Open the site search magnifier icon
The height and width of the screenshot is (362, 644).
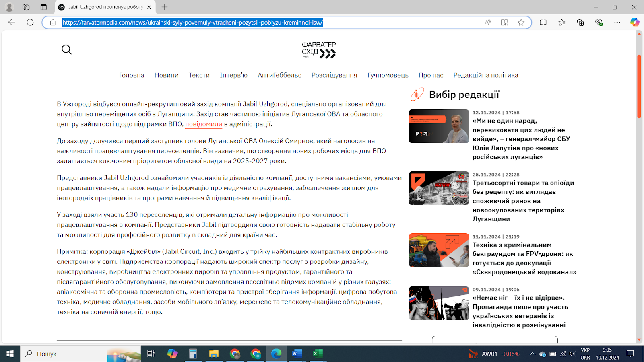click(x=66, y=49)
